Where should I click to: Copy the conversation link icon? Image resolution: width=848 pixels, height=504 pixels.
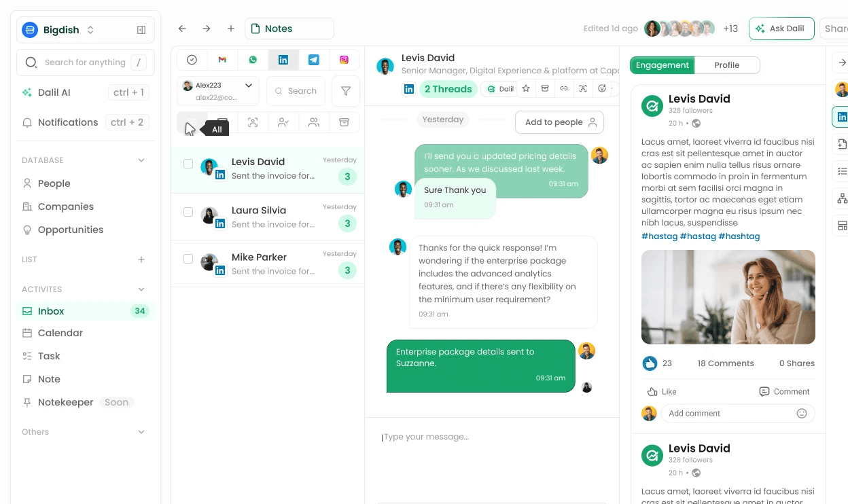coord(565,89)
